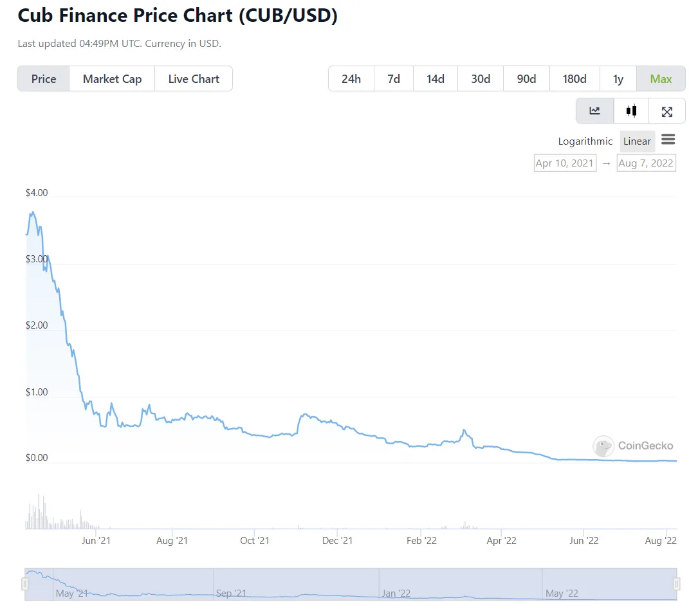Click the Feb '22 axis label

click(x=421, y=541)
